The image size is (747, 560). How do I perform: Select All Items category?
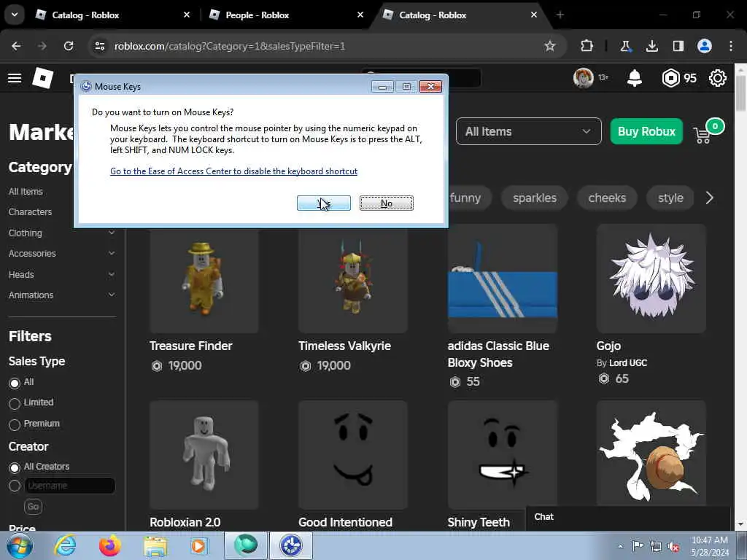[26, 192]
